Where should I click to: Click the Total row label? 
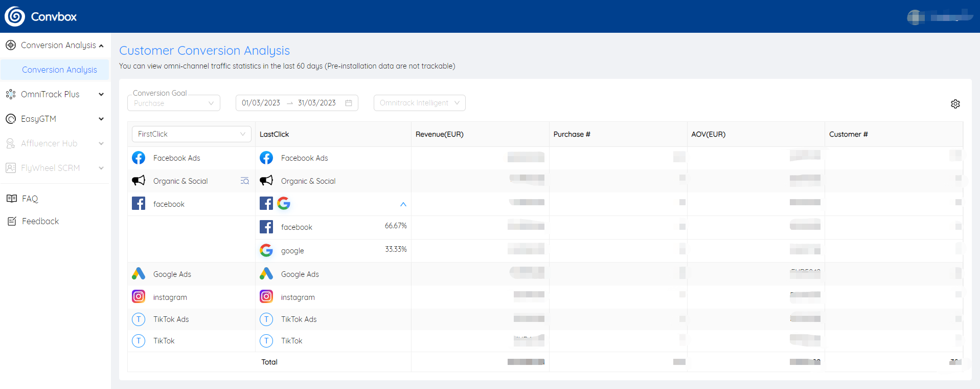(x=269, y=362)
